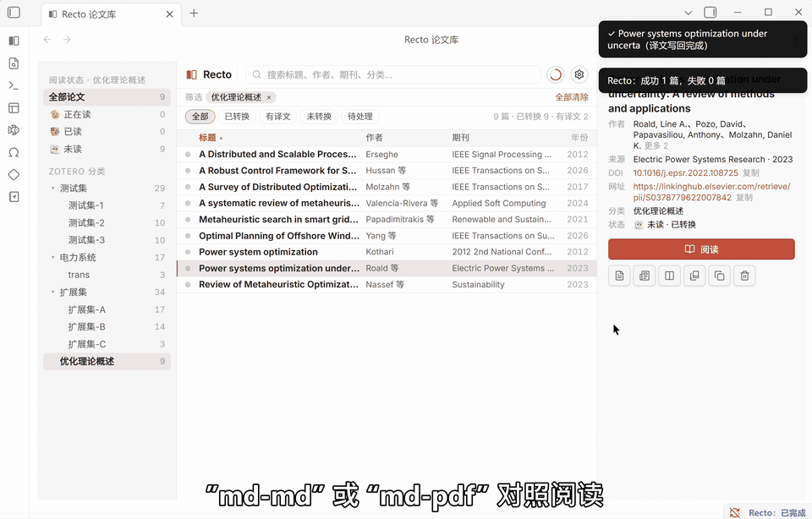Click Recto: 已完成 status bar text

776,513
